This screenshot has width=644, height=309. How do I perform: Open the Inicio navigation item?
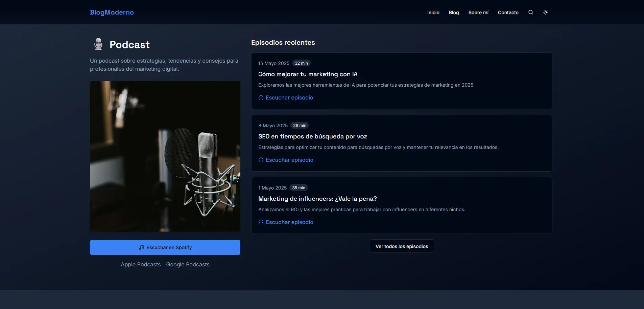pos(433,13)
